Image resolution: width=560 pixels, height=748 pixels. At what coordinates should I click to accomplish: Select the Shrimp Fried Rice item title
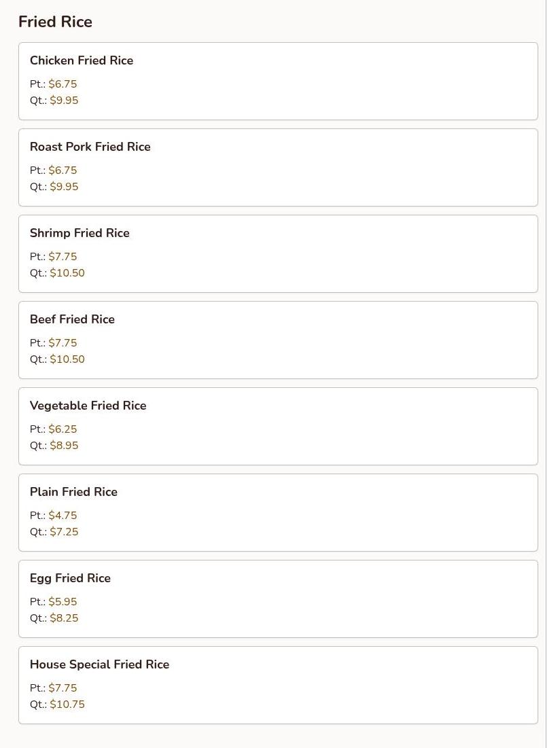pos(80,233)
